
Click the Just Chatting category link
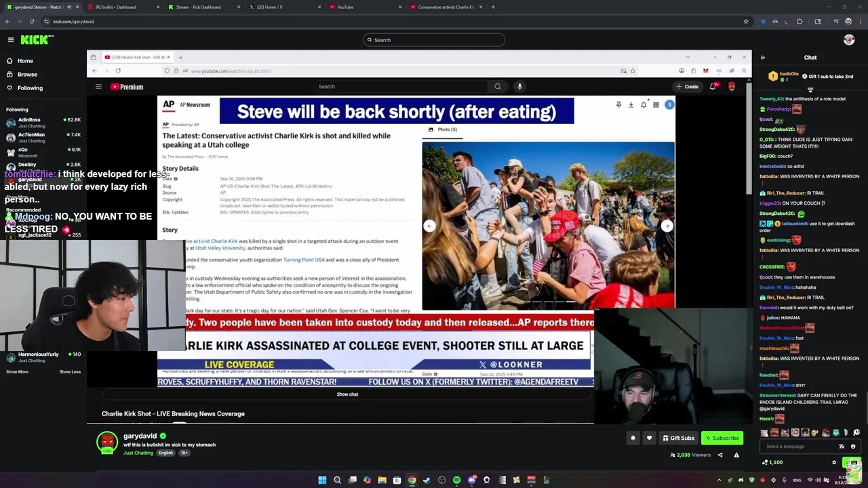138,453
